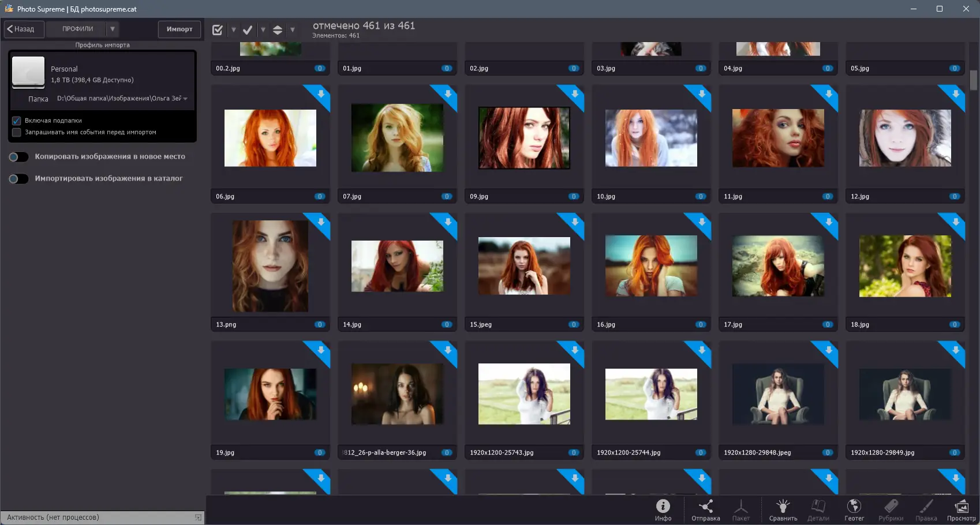Open the Пакет batch tool
The height and width of the screenshot is (525, 980).
click(741, 510)
